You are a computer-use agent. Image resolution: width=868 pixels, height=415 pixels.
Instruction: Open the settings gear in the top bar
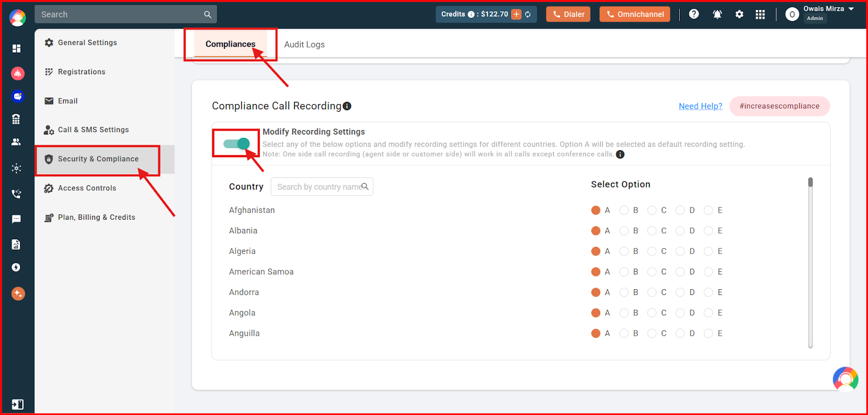[x=739, y=15]
